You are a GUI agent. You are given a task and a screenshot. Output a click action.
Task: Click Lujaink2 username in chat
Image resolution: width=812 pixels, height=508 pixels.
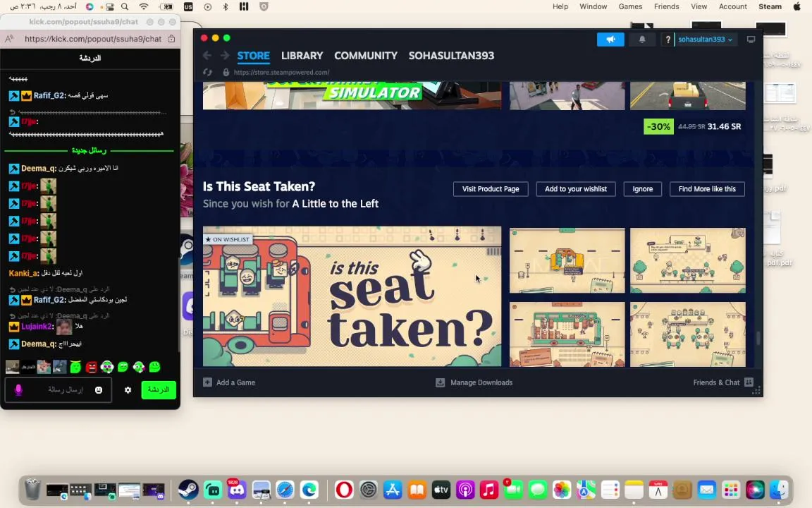click(x=37, y=327)
